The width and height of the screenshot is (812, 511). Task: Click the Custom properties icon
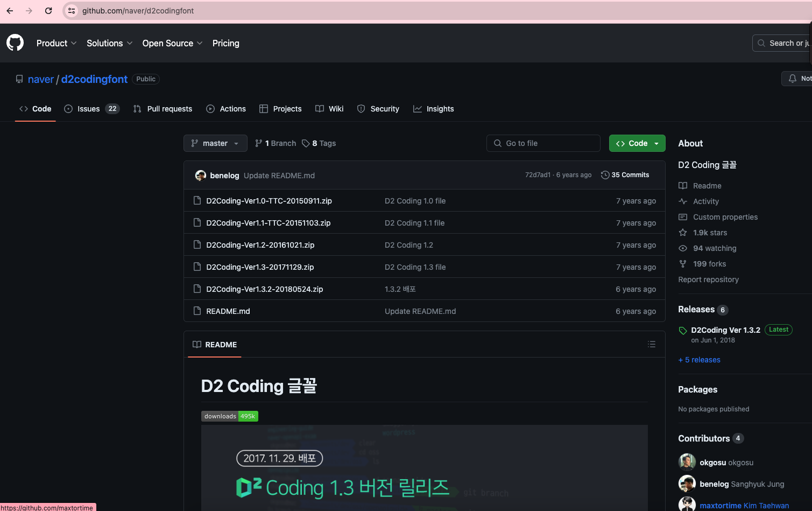(x=682, y=217)
